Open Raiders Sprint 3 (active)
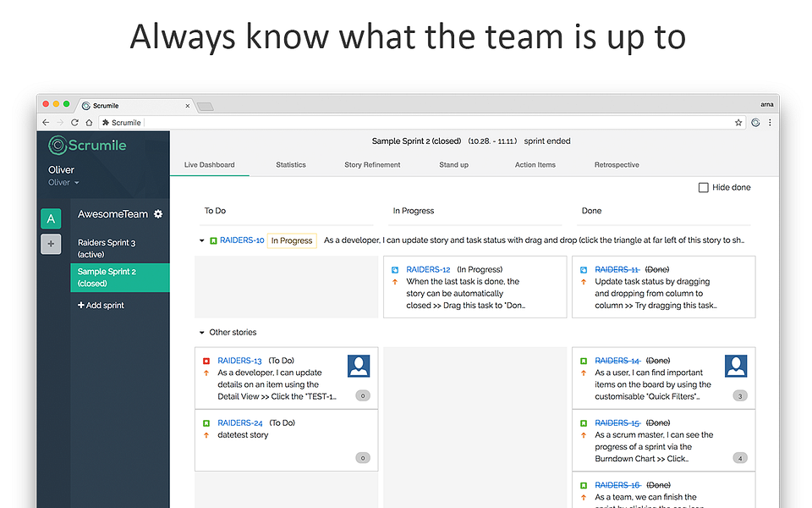The width and height of the screenshot is (812, 508). [x=120, y=248]
